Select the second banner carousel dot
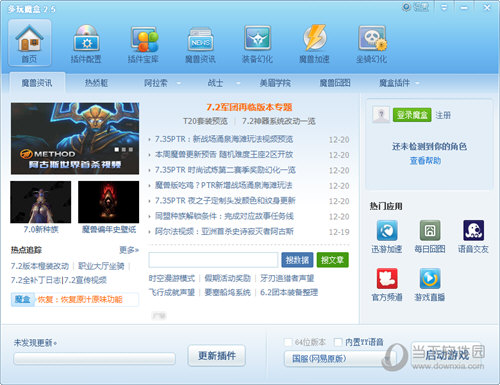This screenshot has width=500, height=385. [124, 150]
